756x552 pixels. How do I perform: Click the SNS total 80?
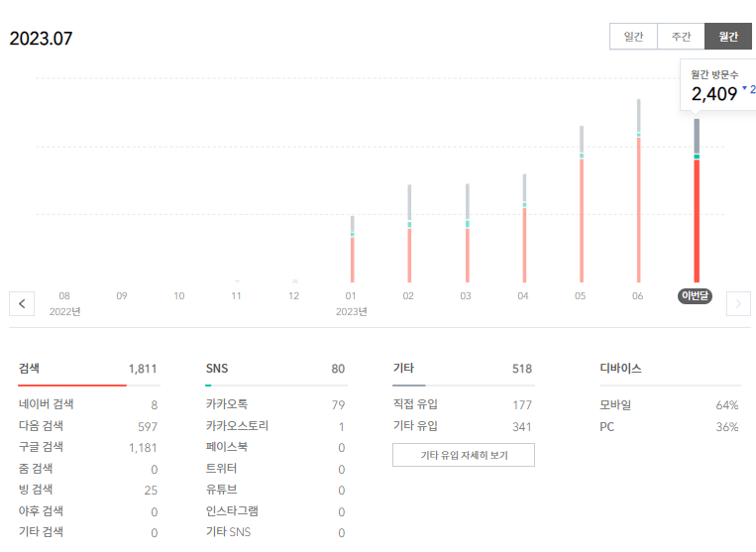(338, 369)
